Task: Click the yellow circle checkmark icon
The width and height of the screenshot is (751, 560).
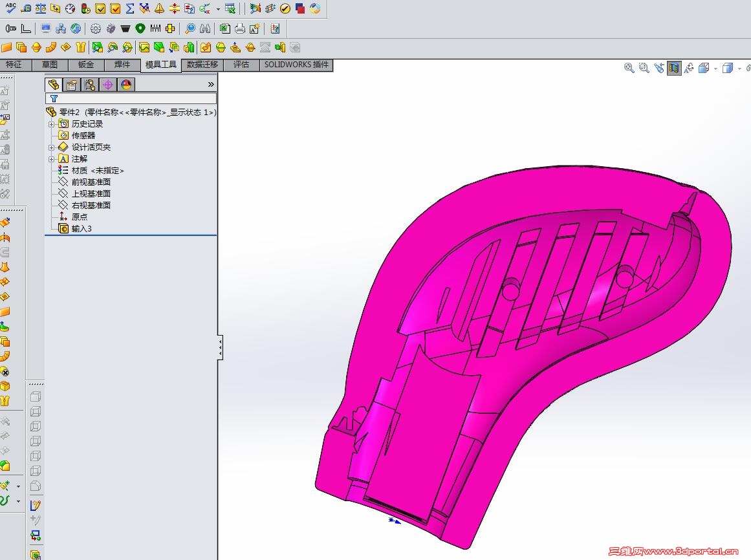Action: click(285, 8)
